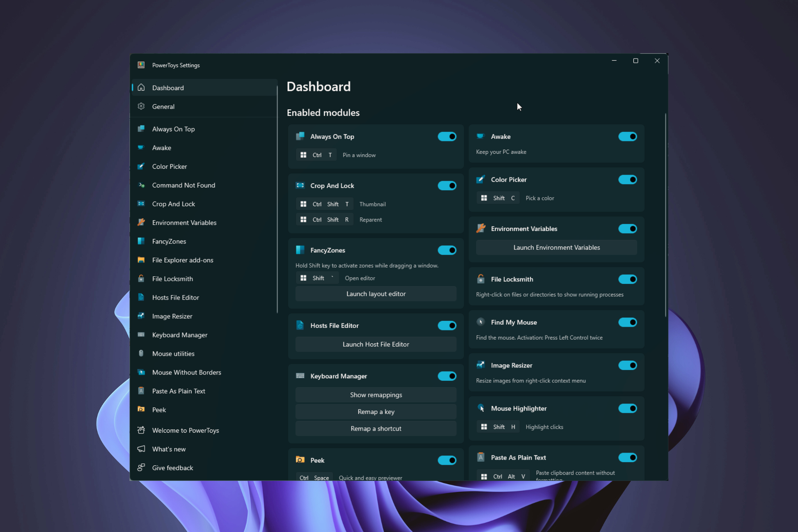This screenshot has height=532, width=798.
Task: Click the Remap a key button
Action: 376,411
